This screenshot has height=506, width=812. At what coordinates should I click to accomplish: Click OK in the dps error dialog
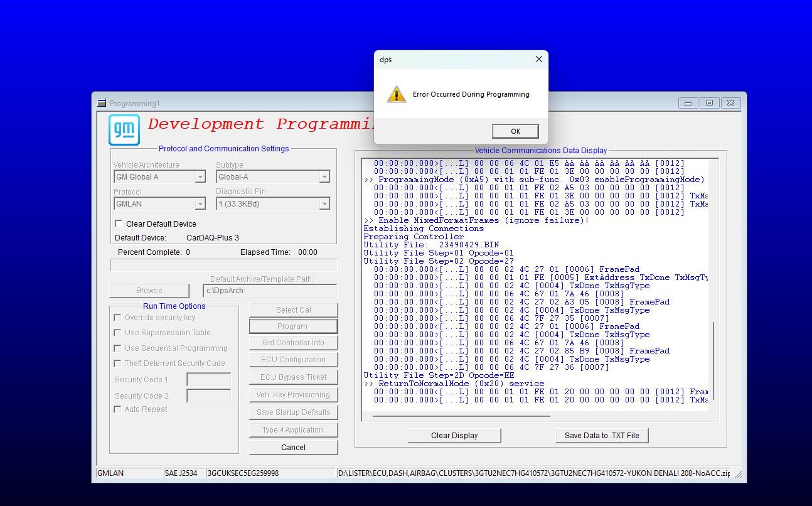(x=515, y=131)
